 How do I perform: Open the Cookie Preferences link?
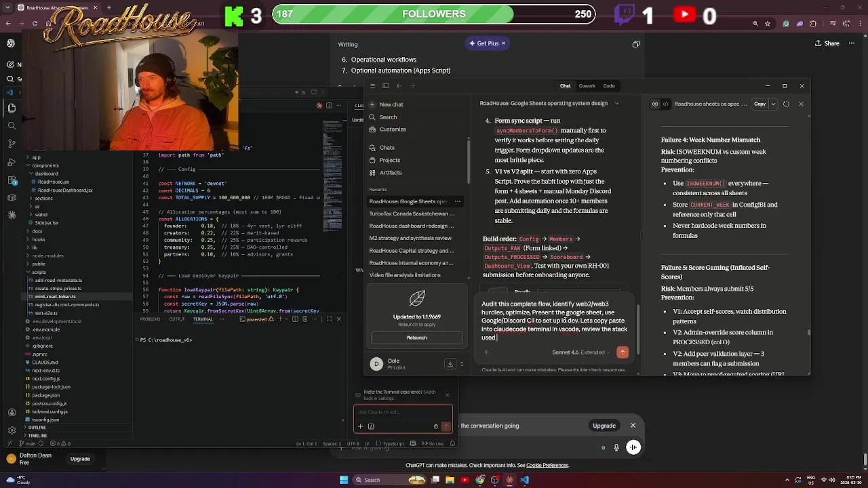(547, 466)
